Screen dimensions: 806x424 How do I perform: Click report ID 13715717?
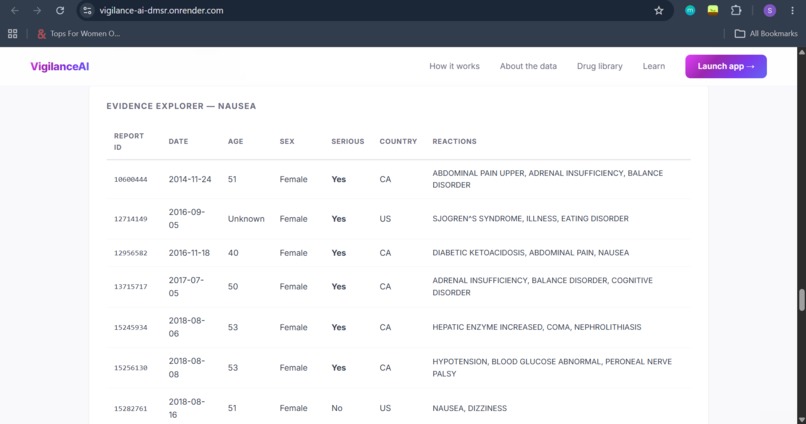(x=131, y=287)
